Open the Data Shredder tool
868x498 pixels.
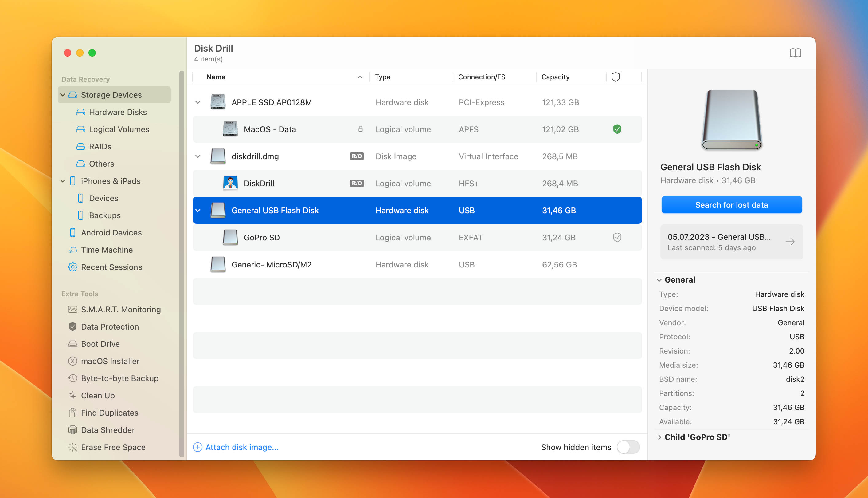108,429
